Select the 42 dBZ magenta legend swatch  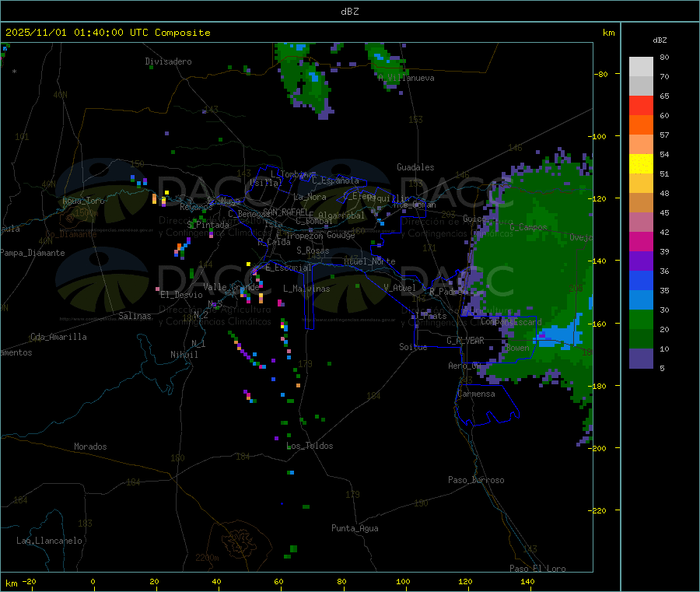(641, 241)
